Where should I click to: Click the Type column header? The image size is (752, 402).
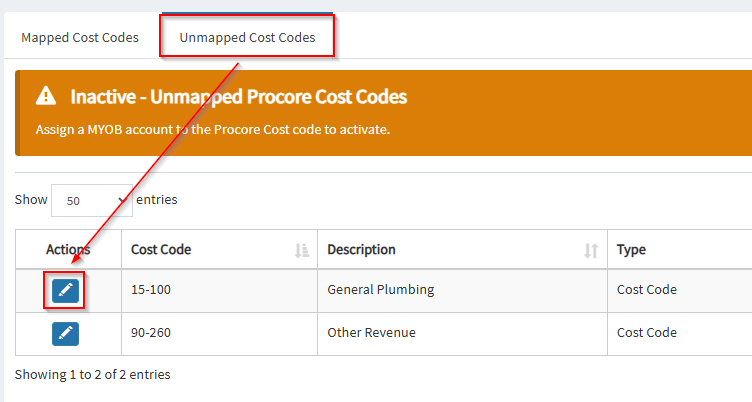tap(680, 249)
